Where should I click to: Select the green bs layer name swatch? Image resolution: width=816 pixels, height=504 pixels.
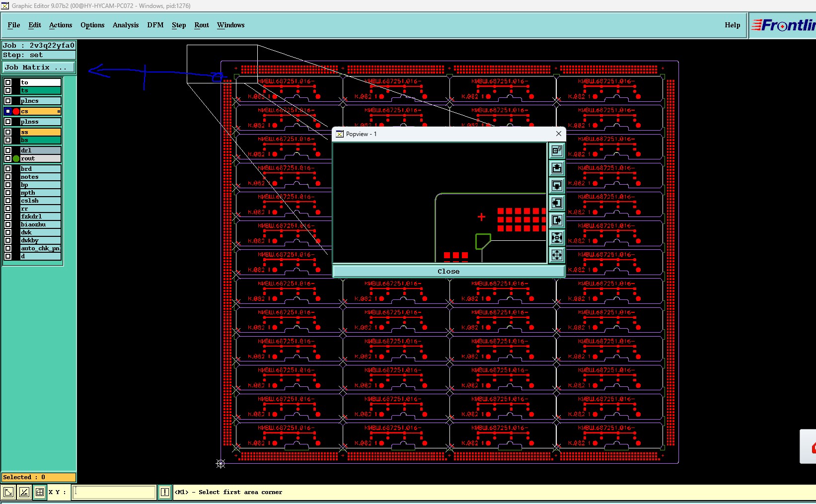[x=41, y=140]
